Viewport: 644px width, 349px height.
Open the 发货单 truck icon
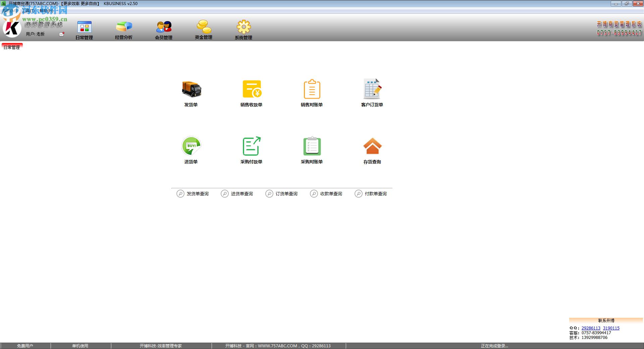click(191, 89)
